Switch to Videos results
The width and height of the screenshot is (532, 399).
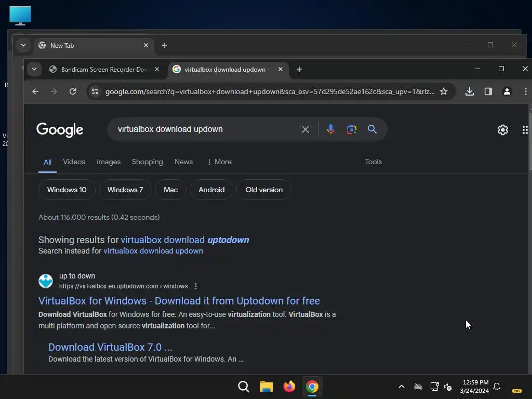(x=74, y=162)
